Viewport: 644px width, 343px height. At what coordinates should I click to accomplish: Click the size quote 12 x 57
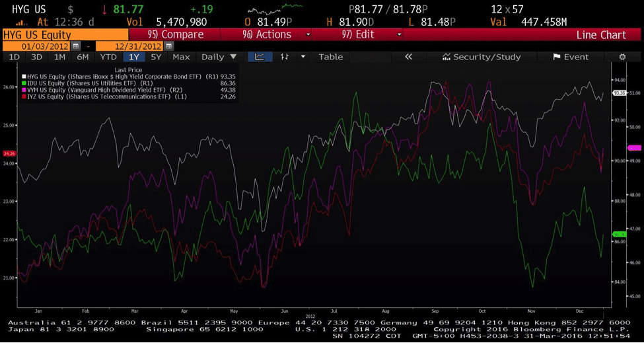tap(509, 9)
